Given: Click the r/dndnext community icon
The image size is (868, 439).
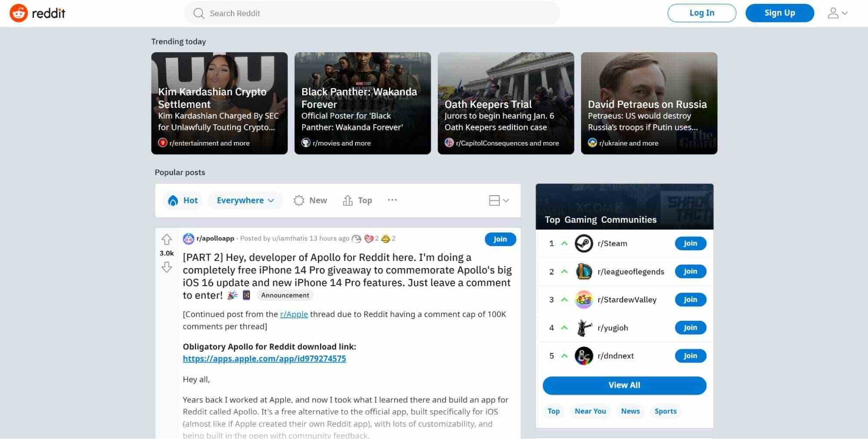Looking at the screenshot, I should coord(584,356).
